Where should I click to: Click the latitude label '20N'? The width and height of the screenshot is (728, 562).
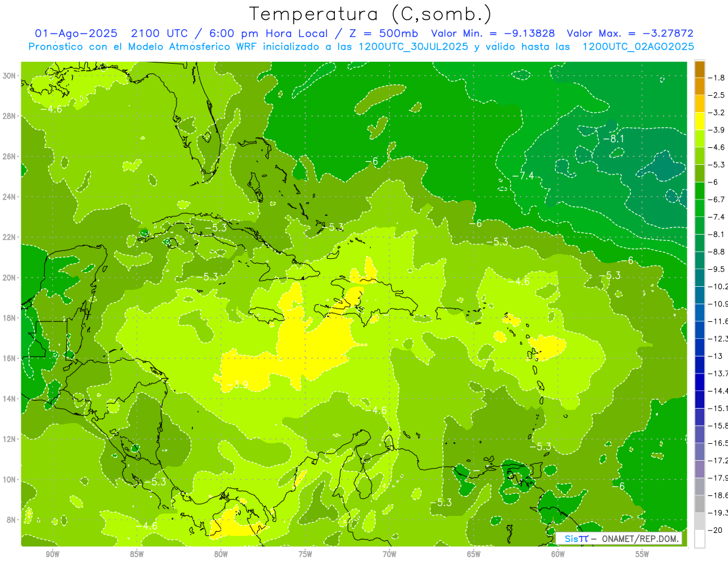(x=10, y=278)
